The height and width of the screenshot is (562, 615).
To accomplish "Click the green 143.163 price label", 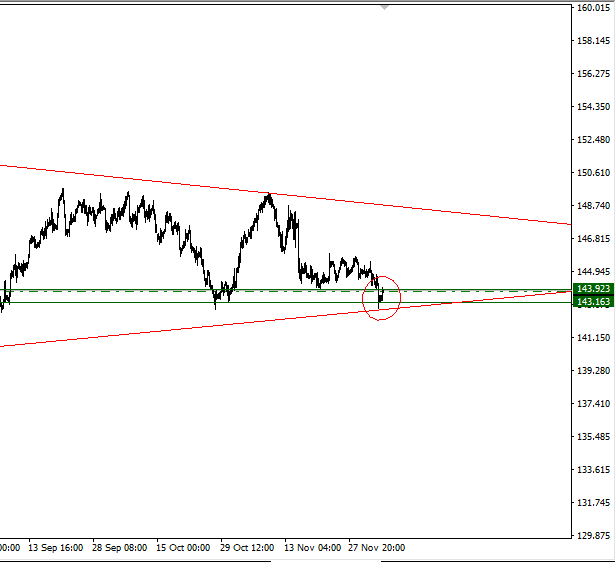I will tap(593, 302).
